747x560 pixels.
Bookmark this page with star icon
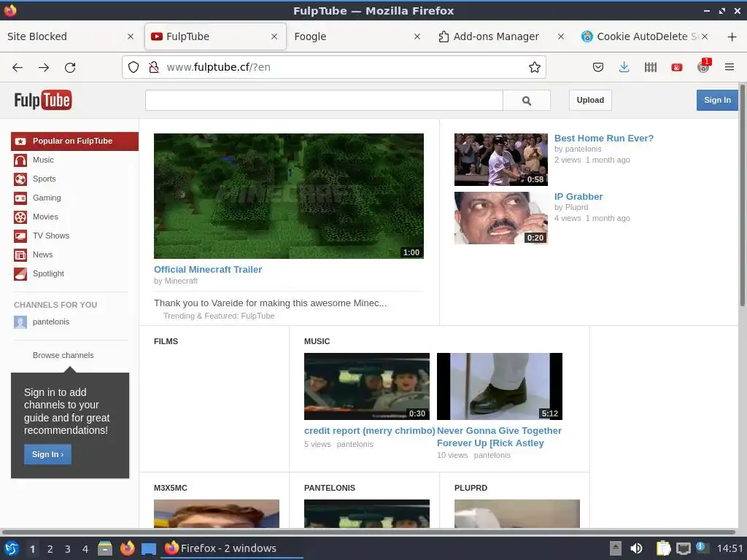tap(535, 67)
